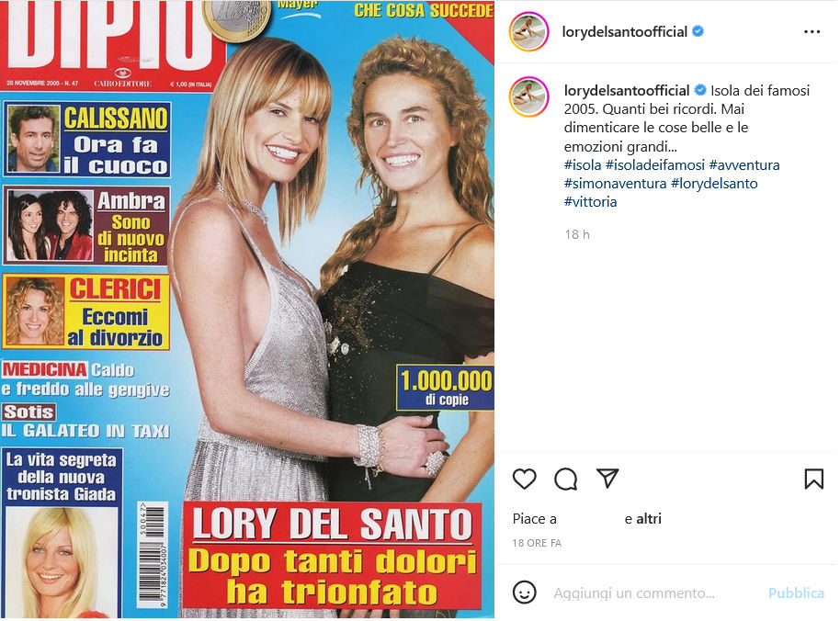The image size is (840, 621).
Task: Open the #vittoria hashtag
Action: (x=590, y=202)
